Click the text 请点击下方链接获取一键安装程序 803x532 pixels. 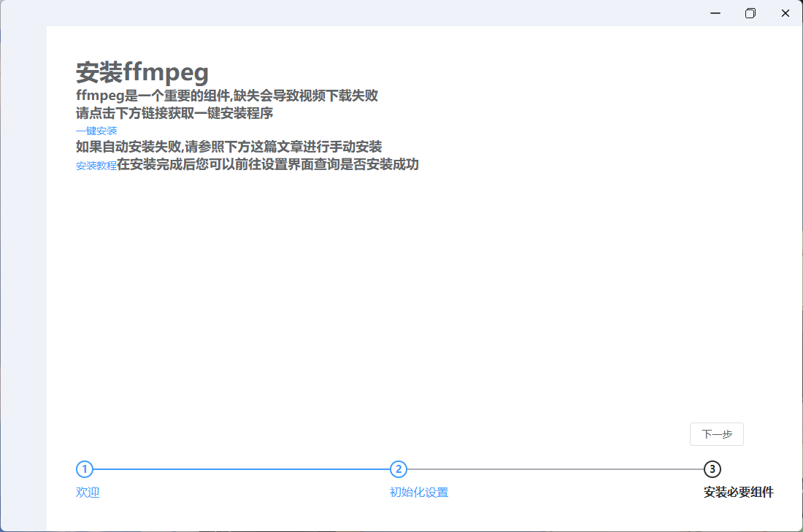click(x=174, y=113)
